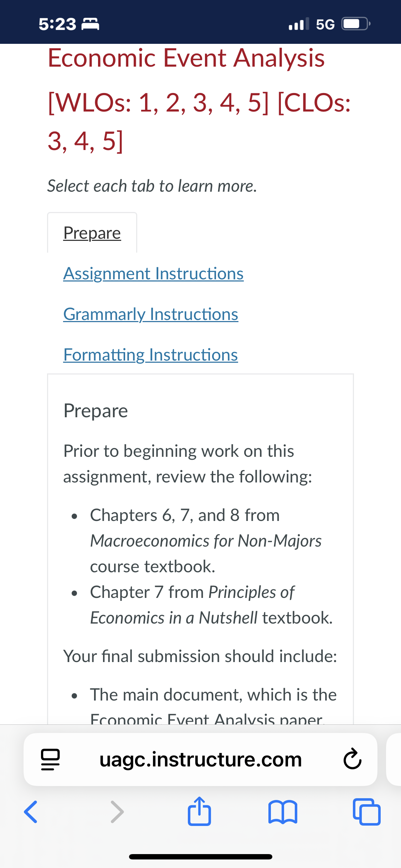This screenshot has width=401, height=868.
Task: Switch to Formatting Instructions tab
Action: click(150, 355)
